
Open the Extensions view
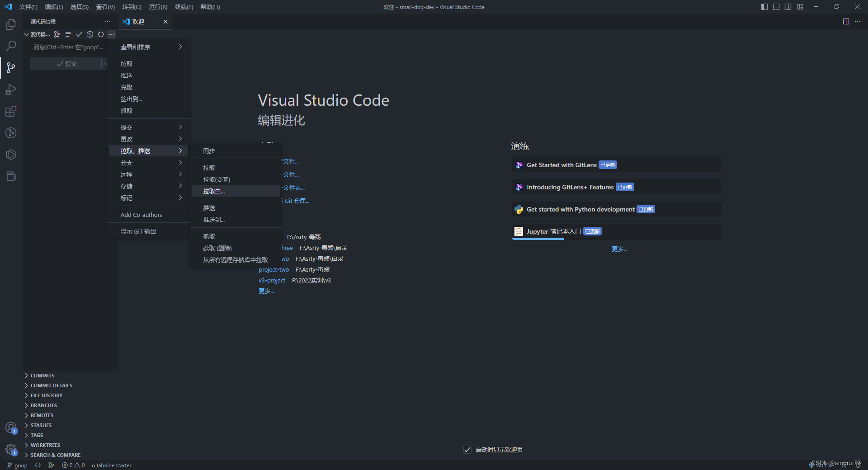[x=11, y=111]
